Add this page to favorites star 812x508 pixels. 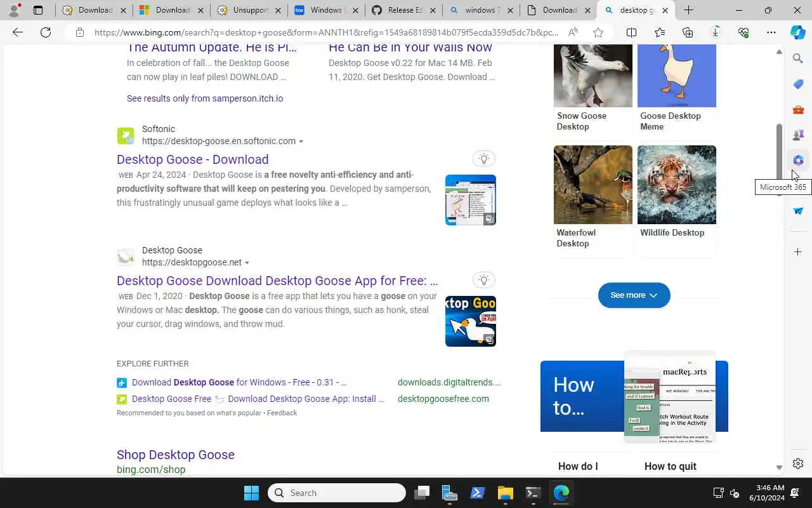(x=598, y=32)
